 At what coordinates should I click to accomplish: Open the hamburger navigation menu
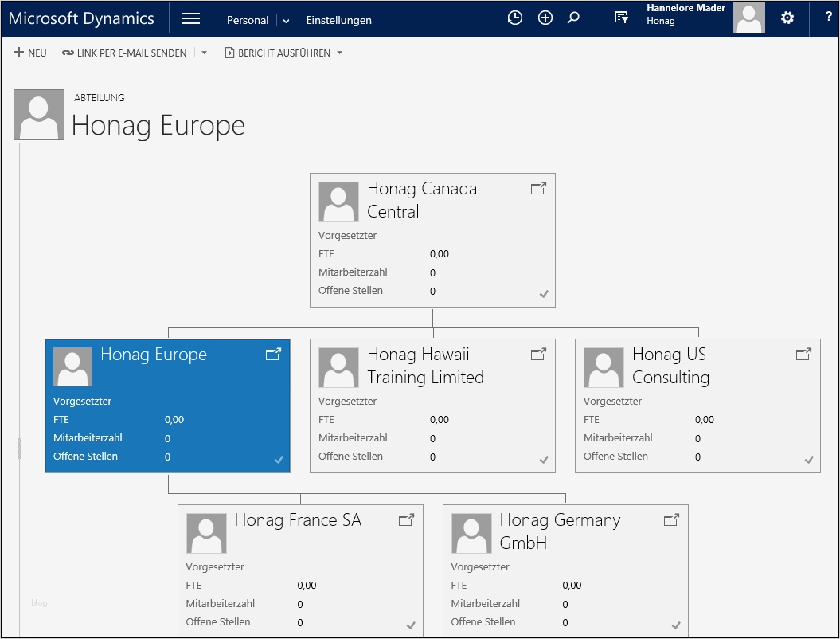point(191,19)
